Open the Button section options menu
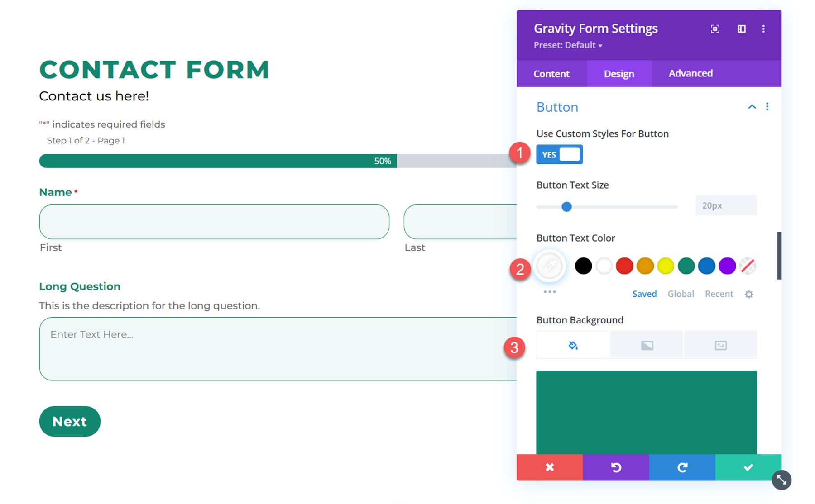This screenshot has height=504, width=815. point(767,107)
